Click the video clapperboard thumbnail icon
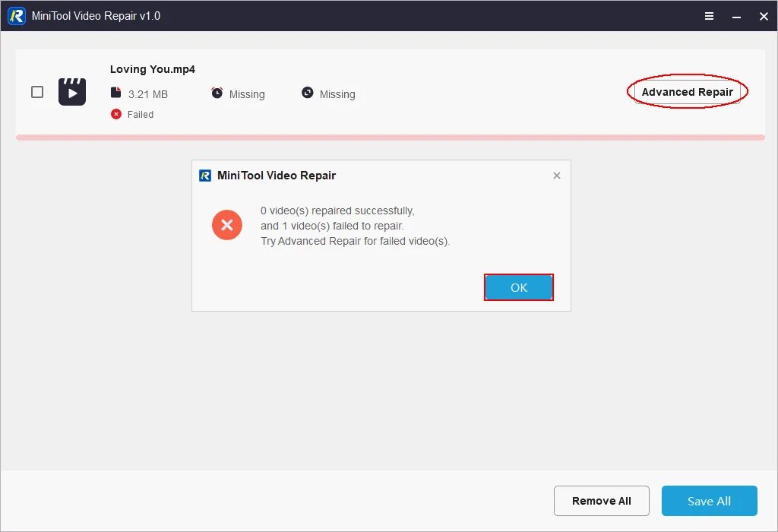778x532 pixels. click(x=72, y=92)
